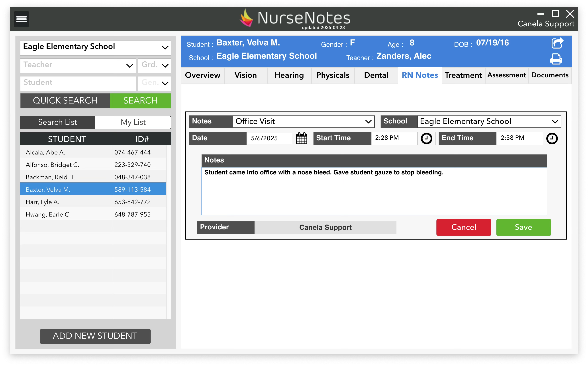This screenshot has height=365, width=588.
Task: Switch back to the Search List view
Action: click(57, 122)
